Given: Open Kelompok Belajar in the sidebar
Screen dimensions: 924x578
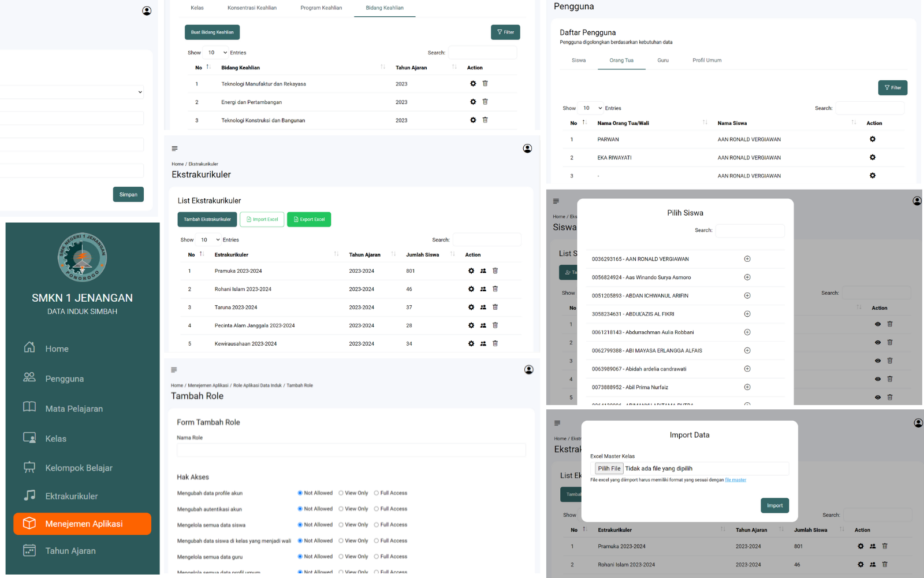Looking at the screenshot, I should [x=79, y=468].
